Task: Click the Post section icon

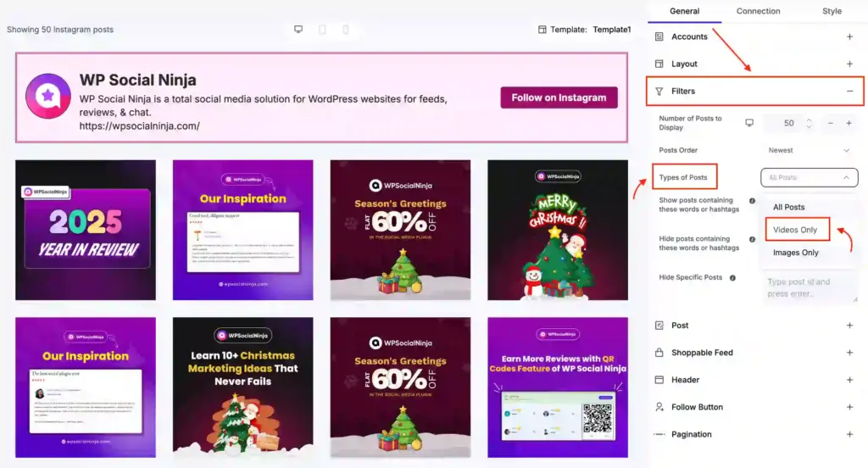Action: click(x=659, y=325)
